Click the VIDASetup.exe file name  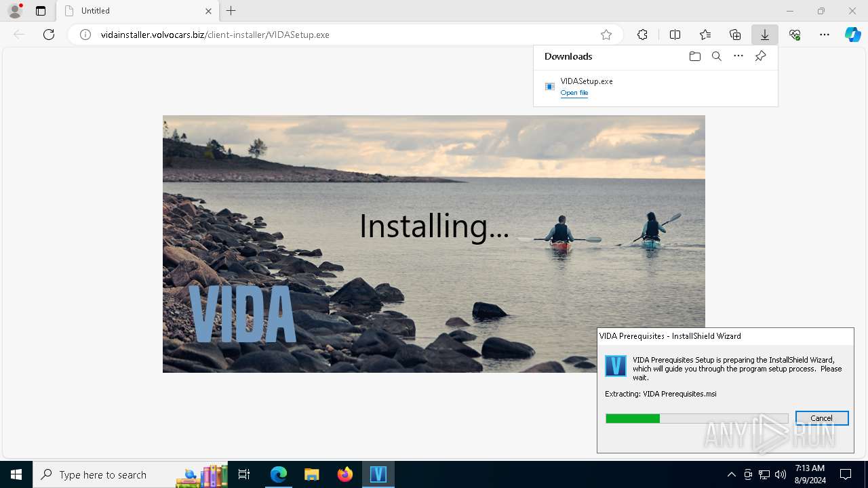click(x=587, y=81)
